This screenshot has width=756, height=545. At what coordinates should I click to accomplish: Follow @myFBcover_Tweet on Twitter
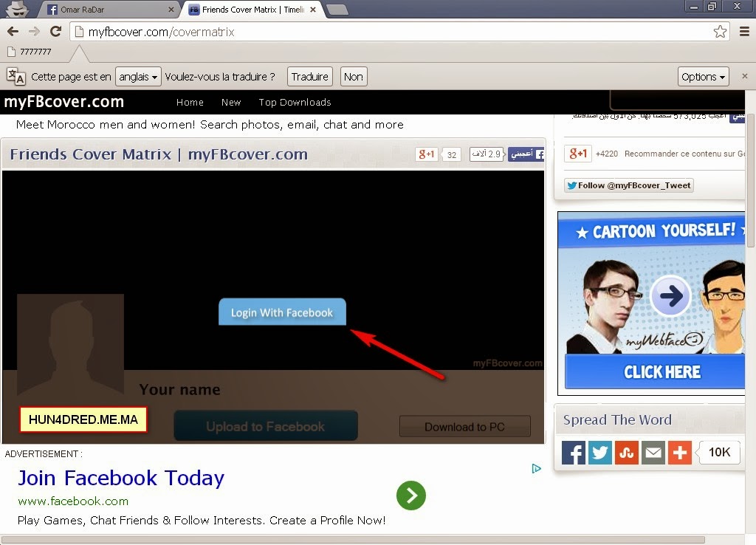[629, 185]
